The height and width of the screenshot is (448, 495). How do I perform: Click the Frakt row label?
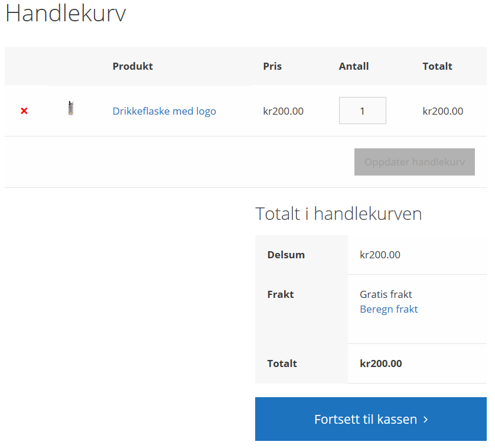click(281, 294)
